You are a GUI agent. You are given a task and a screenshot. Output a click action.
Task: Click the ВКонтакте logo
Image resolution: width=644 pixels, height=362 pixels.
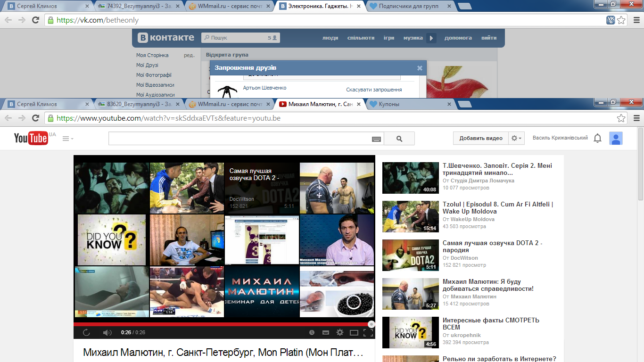tap(166, 38)
